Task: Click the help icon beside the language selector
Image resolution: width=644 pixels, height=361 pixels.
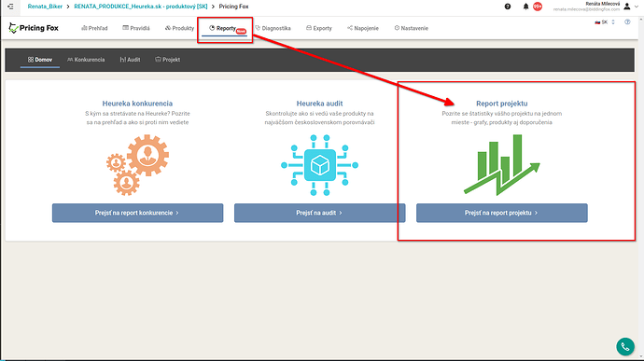Action: 627,22
